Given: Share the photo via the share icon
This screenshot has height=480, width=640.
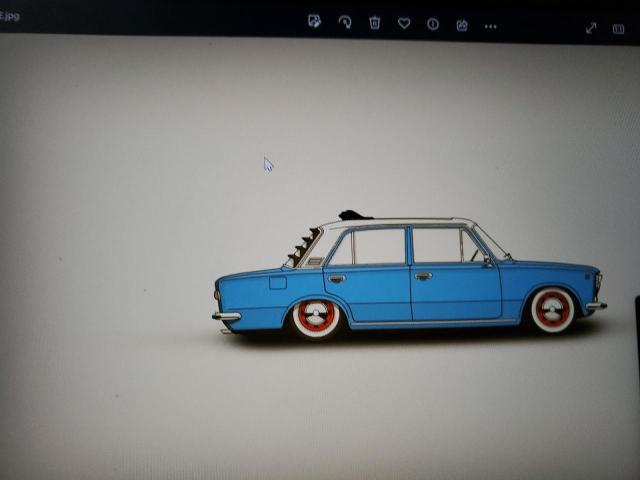Looking at the screenshot, I should click(x=462, y=24).
